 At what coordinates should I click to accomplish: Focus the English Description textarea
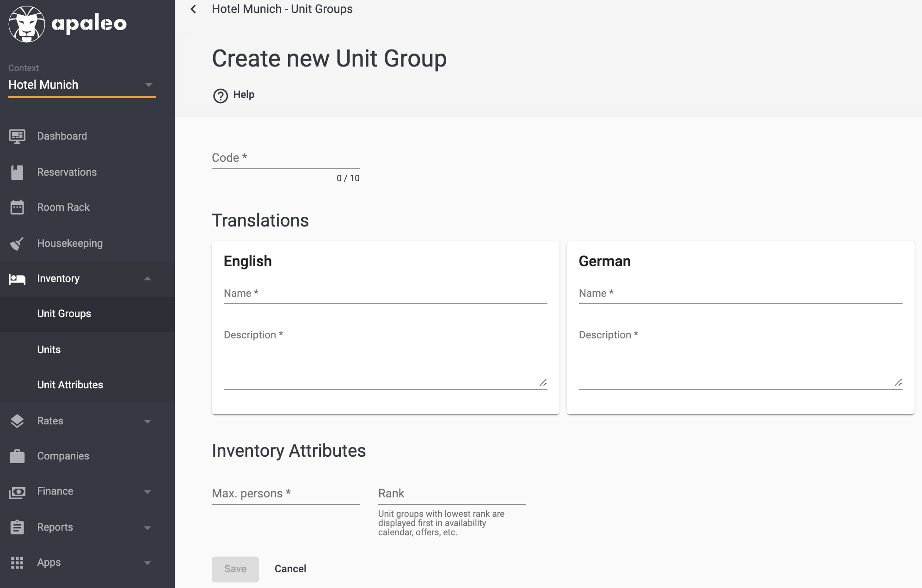(x=386, y=358)
